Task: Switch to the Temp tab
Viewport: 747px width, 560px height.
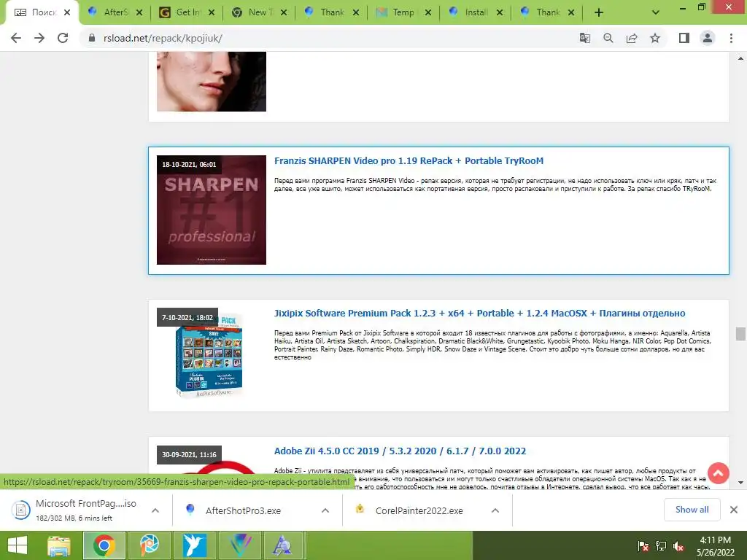Action: coord(402,13)
